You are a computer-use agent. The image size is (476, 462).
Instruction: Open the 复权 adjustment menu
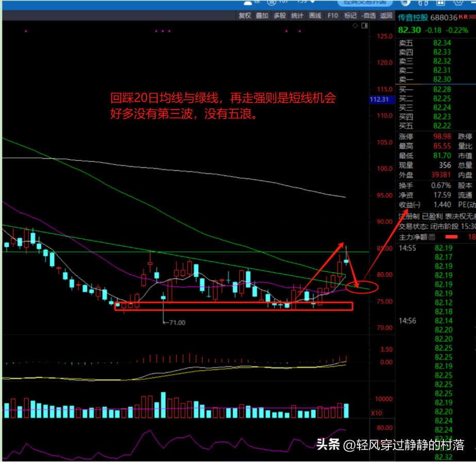coord(245,15)
